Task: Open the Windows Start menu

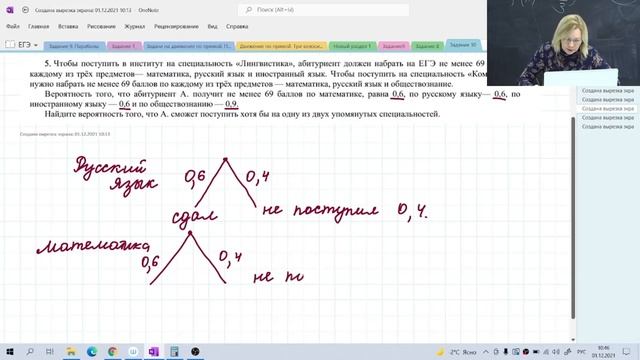Action: coord(10,351)
